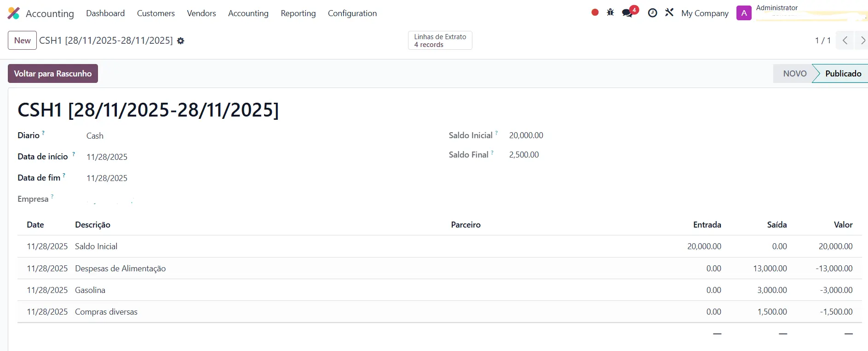Viewport: 868px width, 351px height.
Task: Click the wrench tools icon
Action: [x=669, y=13]
